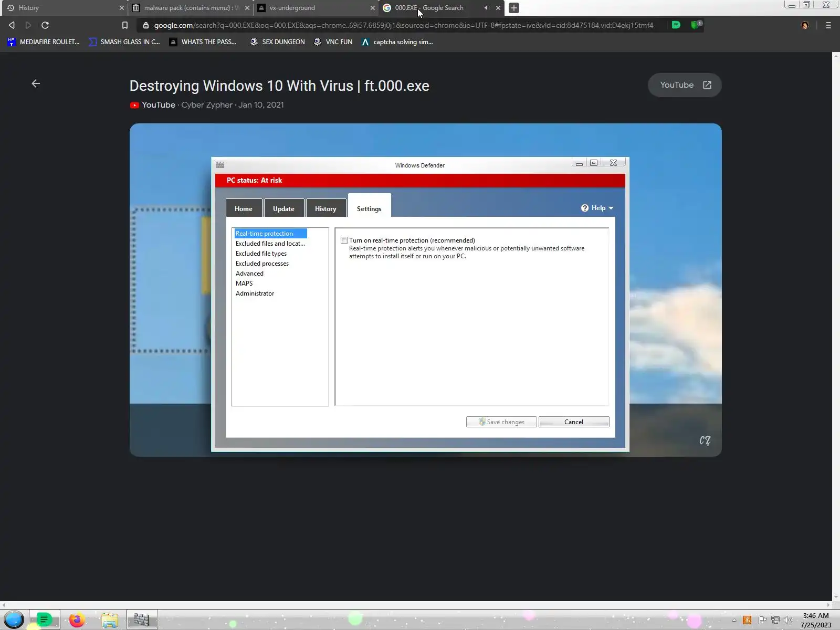
Task: Open the Start orb on the taskbar
Action: click(14, 619)
